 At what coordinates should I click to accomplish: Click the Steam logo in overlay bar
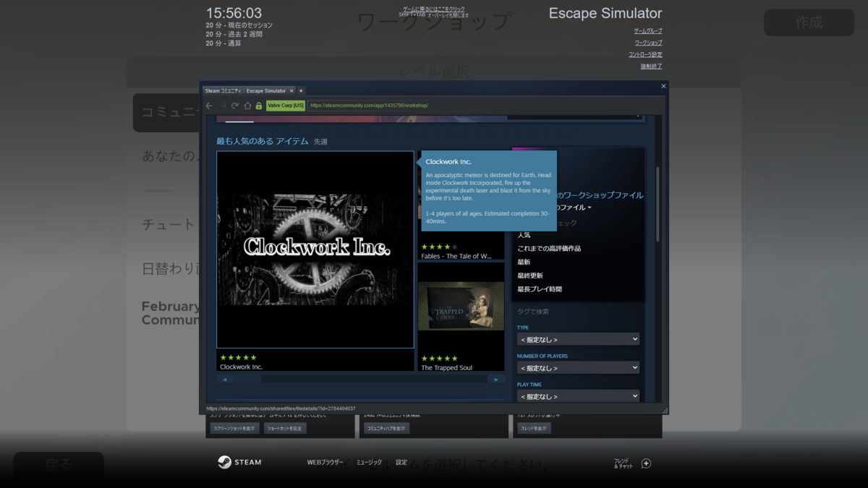pyautogui.click(x=239, y=463)
